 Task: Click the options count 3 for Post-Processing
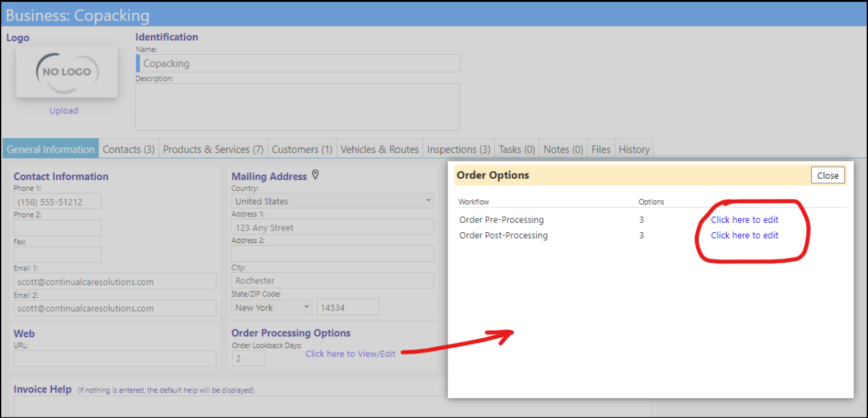click(x=641, y=235)
